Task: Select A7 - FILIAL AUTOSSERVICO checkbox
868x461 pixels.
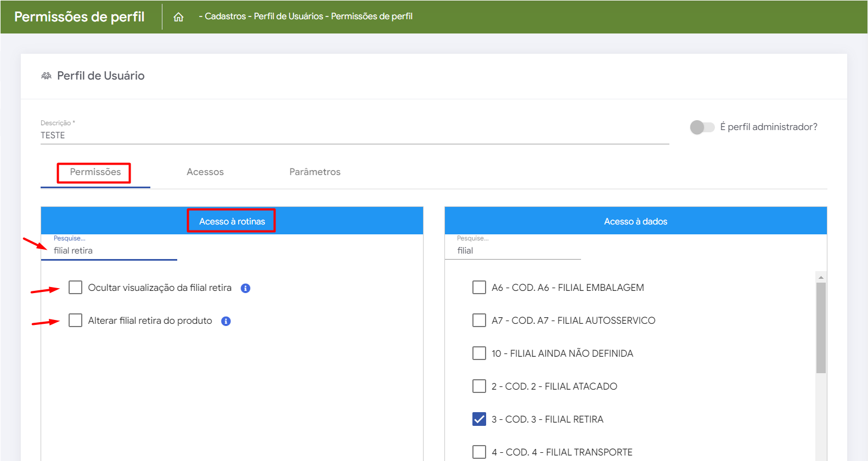Action: click(x=479, y=321)
